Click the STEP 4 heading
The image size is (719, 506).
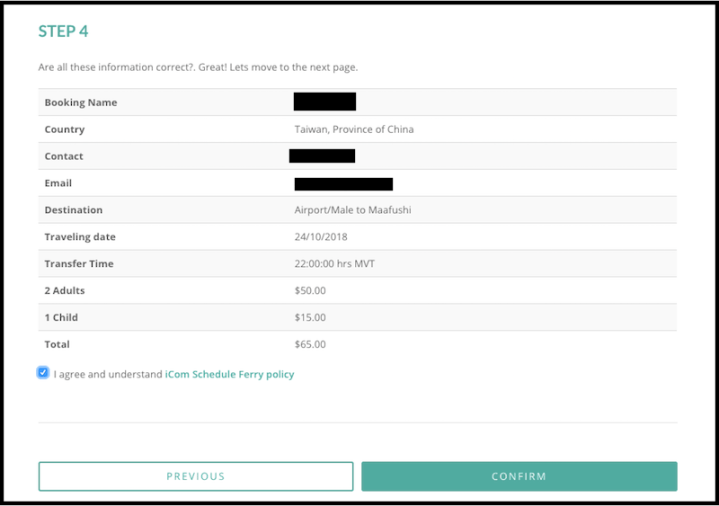[x=63, y=31]
